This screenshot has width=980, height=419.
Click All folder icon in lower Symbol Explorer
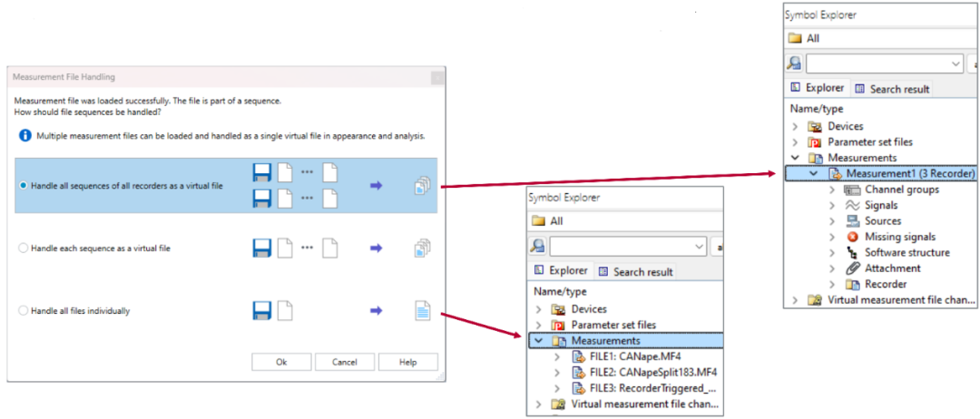click(x=537, y=221)
